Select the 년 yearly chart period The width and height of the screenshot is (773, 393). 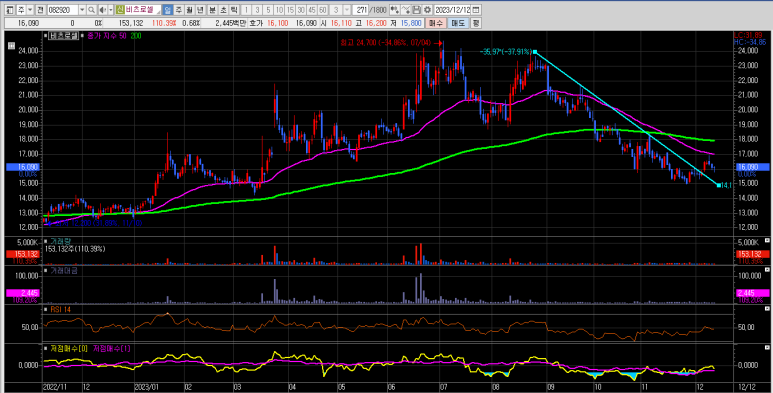(x=201, y=10)
